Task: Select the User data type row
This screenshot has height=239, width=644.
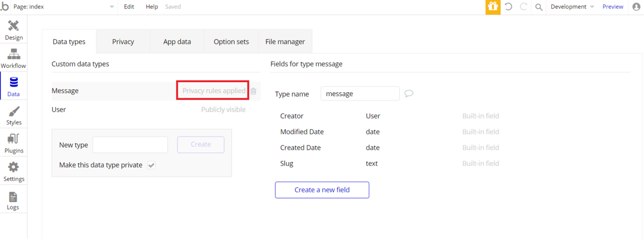Action: coord(107,110)
